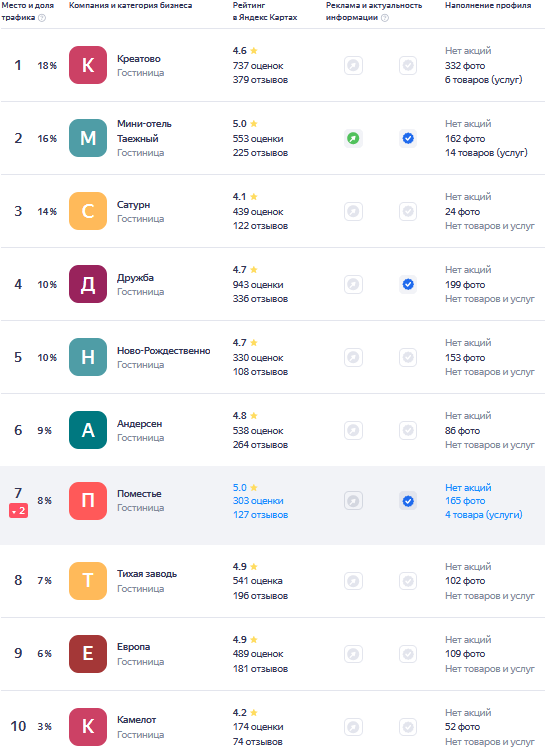Click the blue verified checkmark for Дружба
Screen dimensions: 545x755
point(408,284)
